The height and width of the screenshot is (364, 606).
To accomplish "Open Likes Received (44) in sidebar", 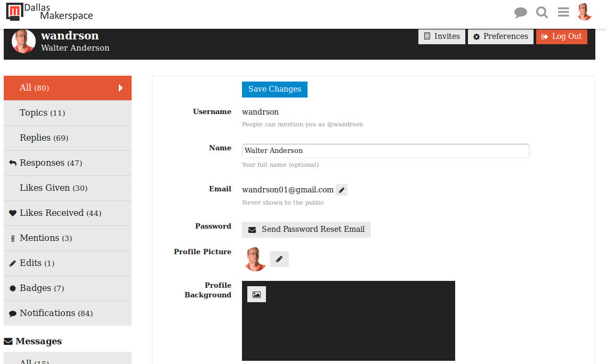I will (x=68, y=213).
